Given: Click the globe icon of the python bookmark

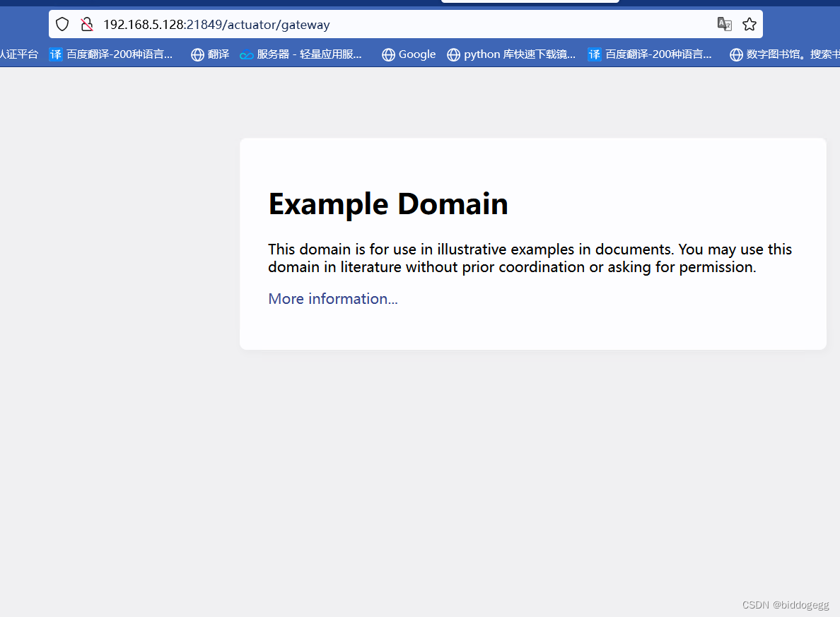Looking at the screenshot, I should click(x=453, y=54).
